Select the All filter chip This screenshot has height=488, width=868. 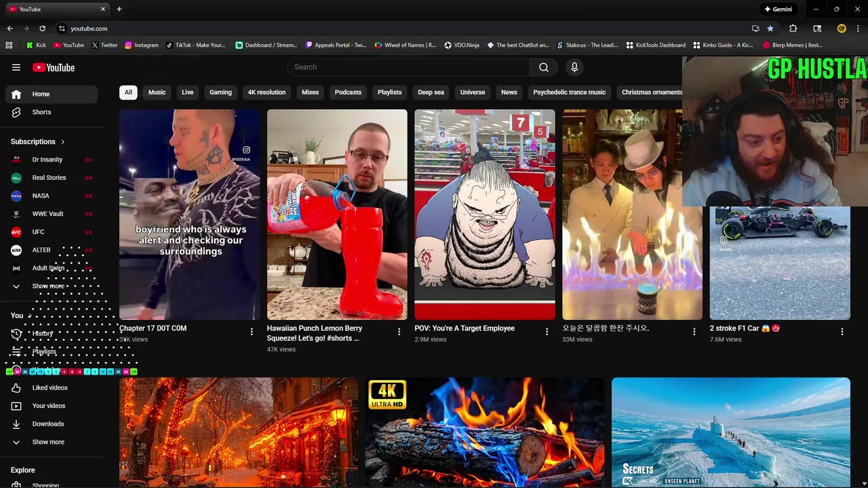pos(128,92)
